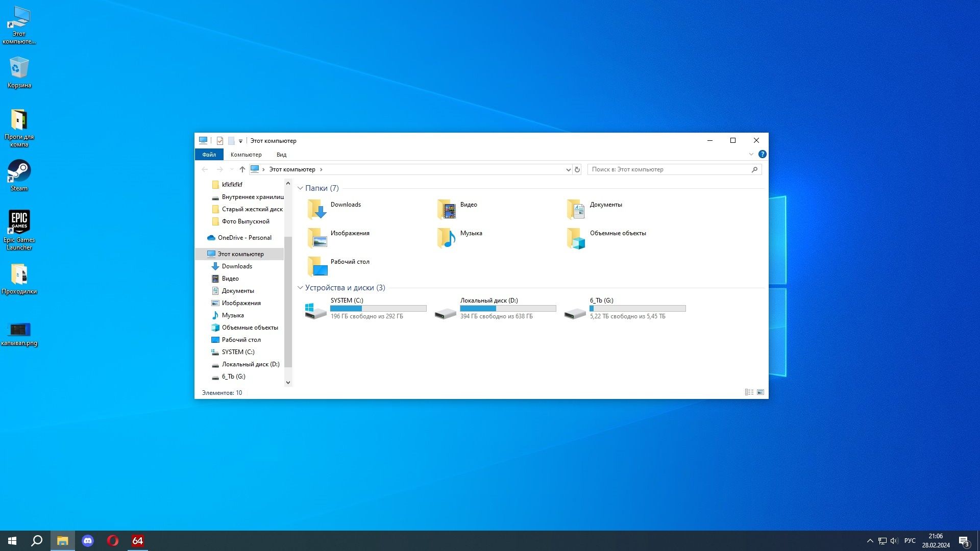Switch to details view icon in status bar
980x551 pixels.
[x=749, y=392]
